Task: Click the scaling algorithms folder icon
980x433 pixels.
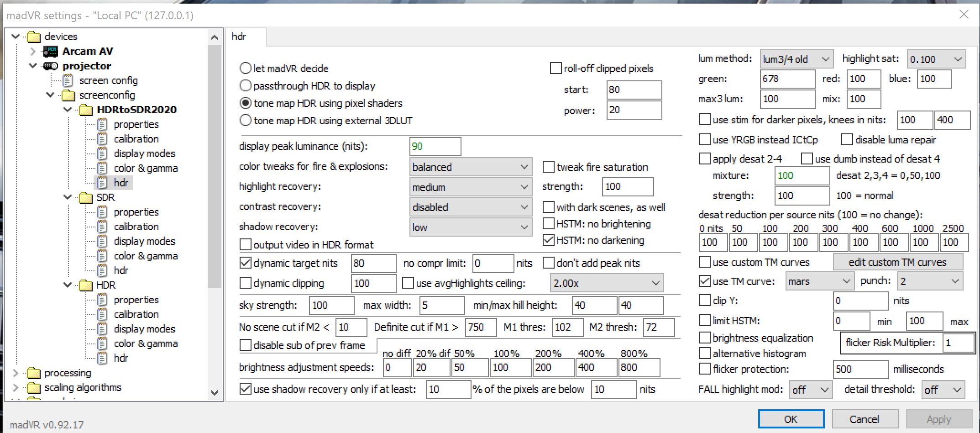Action: point(33,388)
